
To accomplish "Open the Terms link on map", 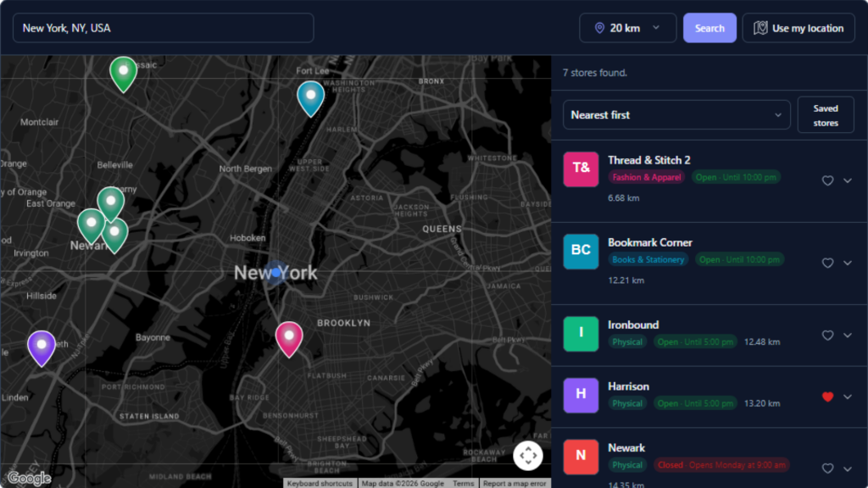I will 464,483.
